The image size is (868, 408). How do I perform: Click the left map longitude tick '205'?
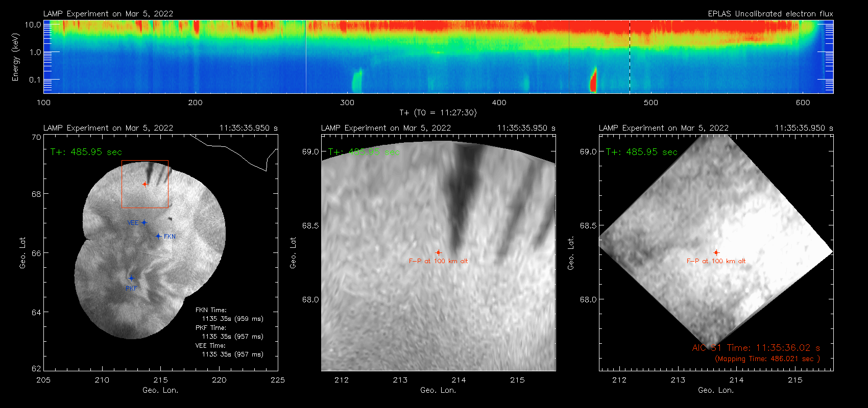pyautogui.click(x=43, y=380)
